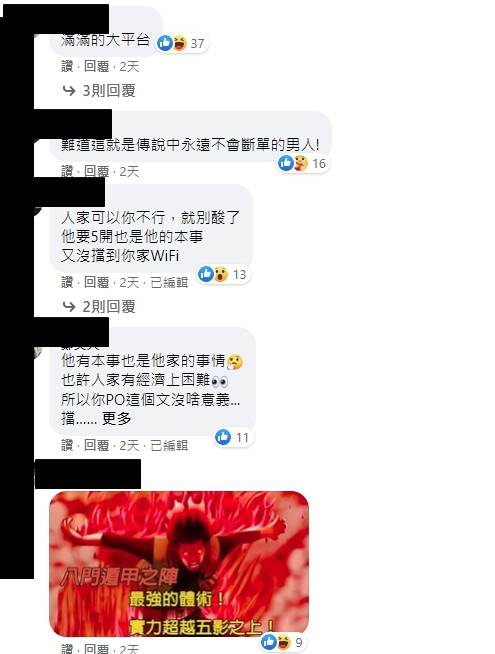Click the thinking emoji in fourth comment
495x654 pixels.
(x=235, y=361)
